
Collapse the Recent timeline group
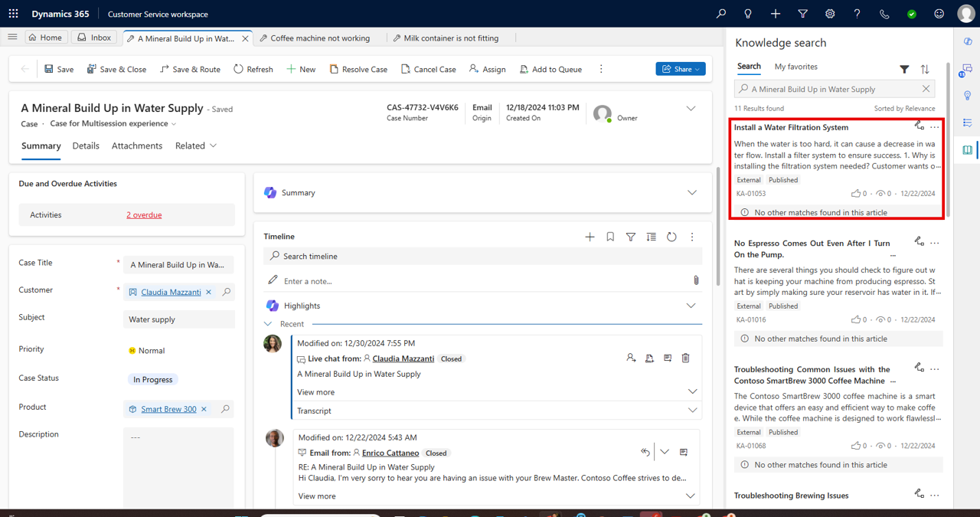coord(268,324)
